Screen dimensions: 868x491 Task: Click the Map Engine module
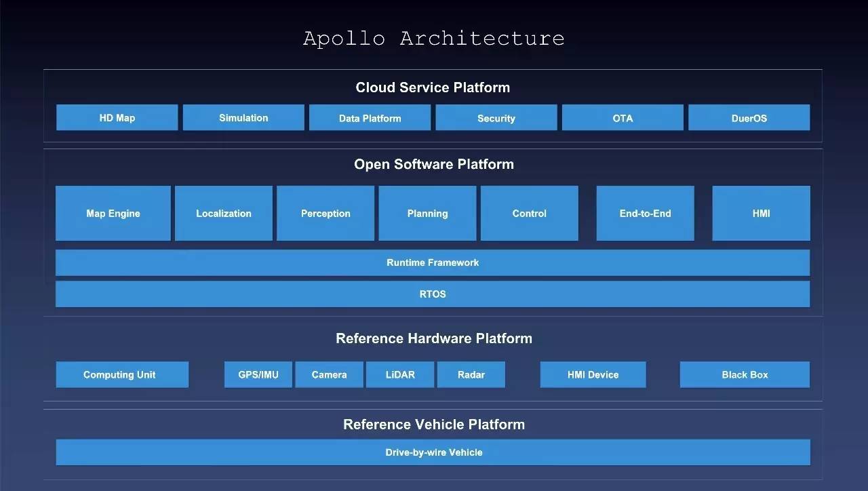113,213
